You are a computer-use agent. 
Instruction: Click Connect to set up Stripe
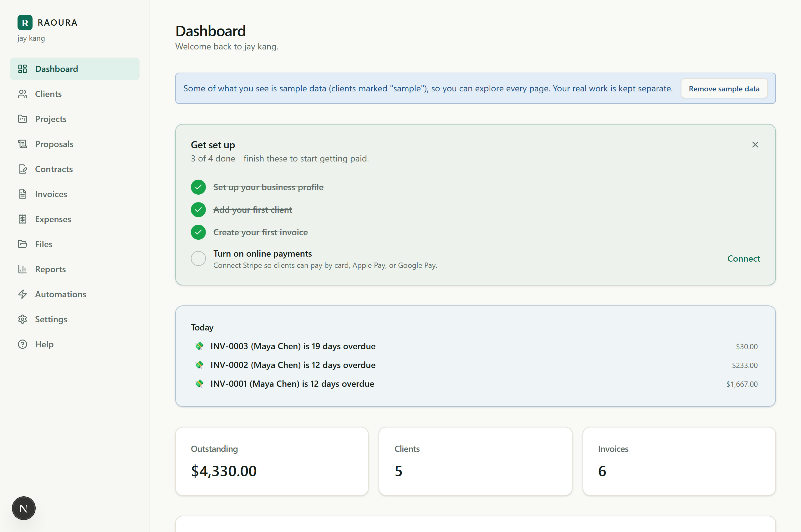pyautogui.click(x=744, y=259)
